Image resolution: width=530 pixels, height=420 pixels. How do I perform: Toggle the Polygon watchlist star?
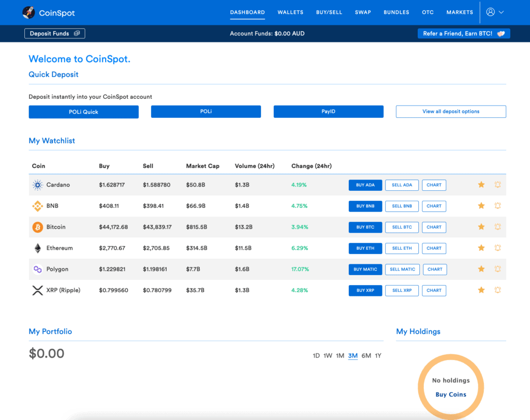481,269
